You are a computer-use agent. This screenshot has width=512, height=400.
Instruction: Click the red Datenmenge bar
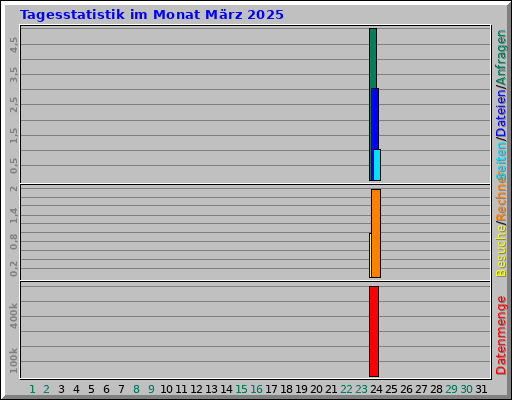tap(374, 331)
